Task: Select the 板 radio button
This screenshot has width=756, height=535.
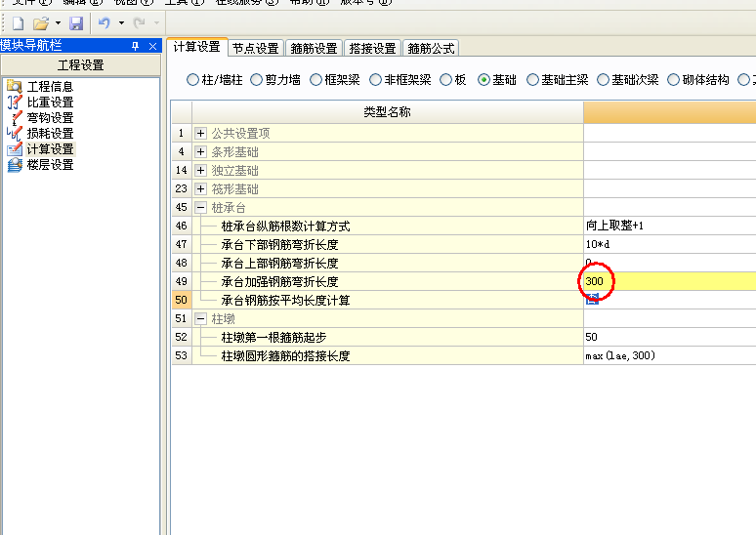Action: tap(446, 79)
